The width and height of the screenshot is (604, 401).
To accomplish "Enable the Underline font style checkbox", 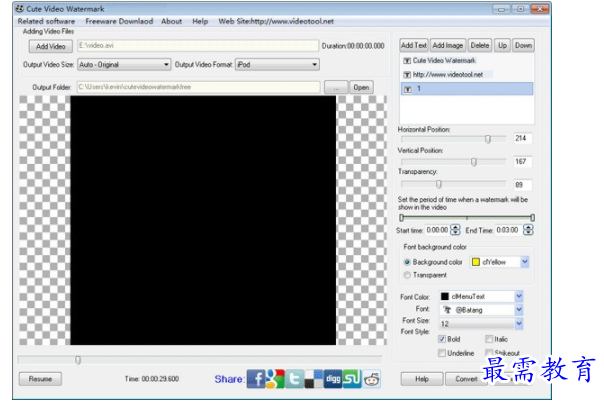I will click(442, 353).
